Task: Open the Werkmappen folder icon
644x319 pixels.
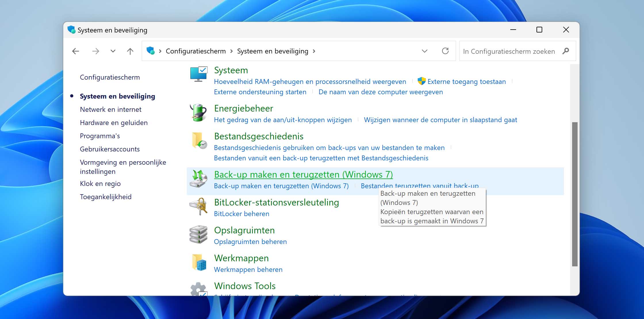Action: tap(199, 262)
